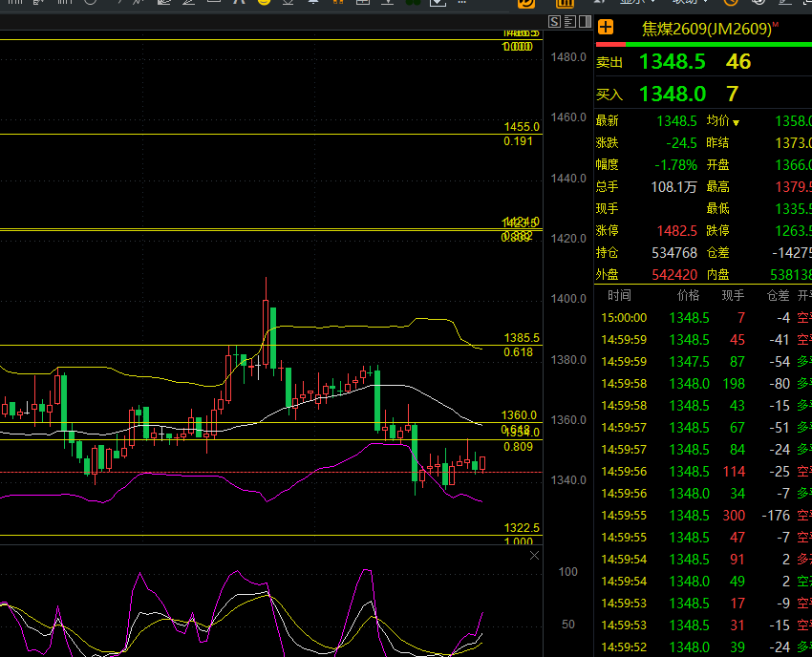Viewport: 812px width, 657px height.
Task: Click the 买入 price 1348.0
Action: point(673,95)
